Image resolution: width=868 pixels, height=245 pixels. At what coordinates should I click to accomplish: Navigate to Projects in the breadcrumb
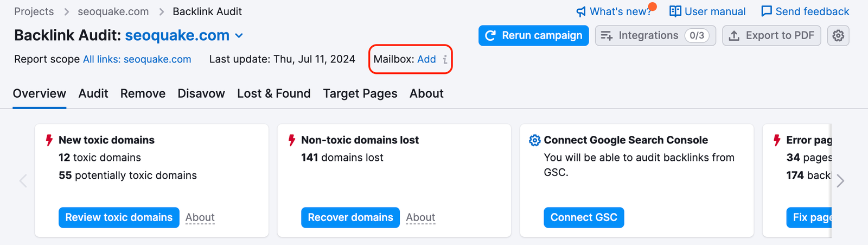34,11
